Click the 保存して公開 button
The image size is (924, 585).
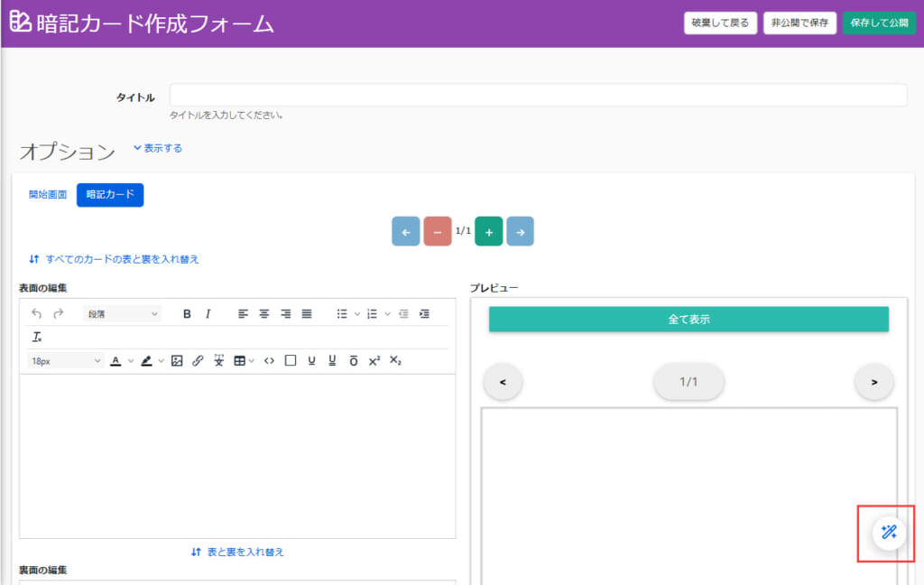pos(878,23)
